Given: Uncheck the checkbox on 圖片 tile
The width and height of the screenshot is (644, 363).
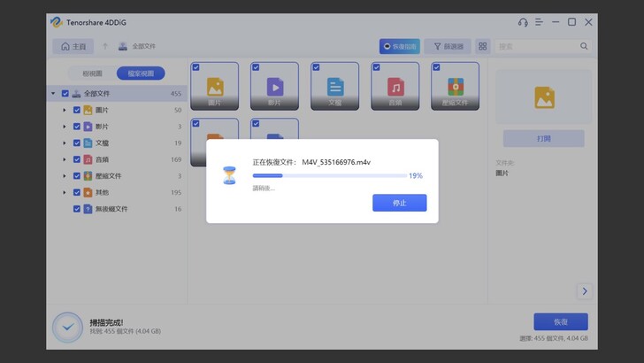Looking at the screenshot, I should (195, 67).
